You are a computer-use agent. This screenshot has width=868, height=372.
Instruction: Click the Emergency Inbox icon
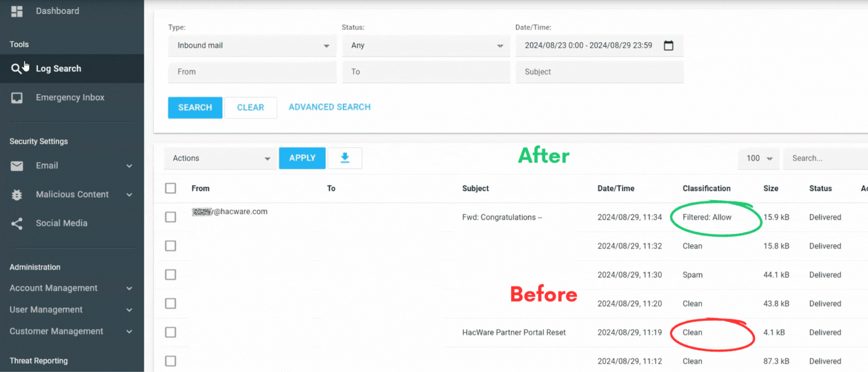pos(17,97)
